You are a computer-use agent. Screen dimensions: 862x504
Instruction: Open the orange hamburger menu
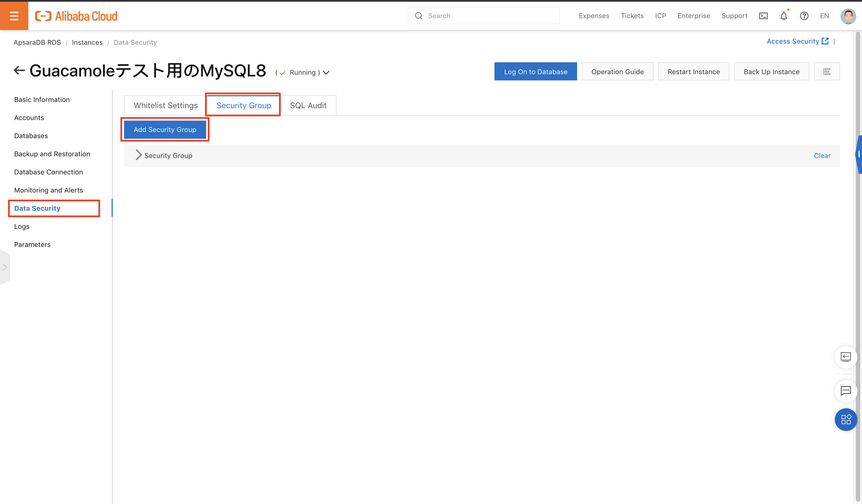coord(14,16)
